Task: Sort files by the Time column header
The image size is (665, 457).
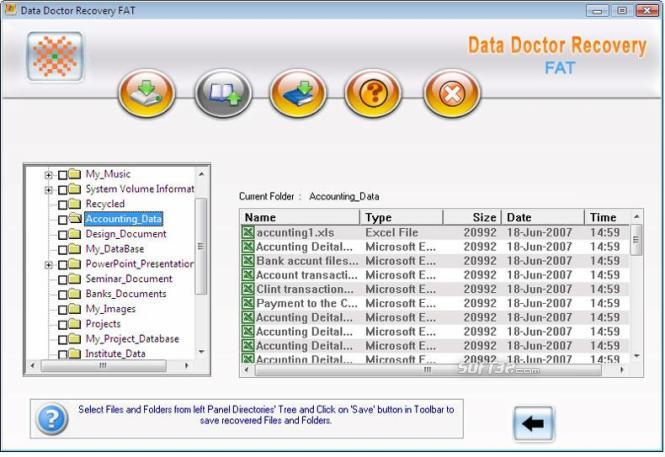Action: point(607,217)
